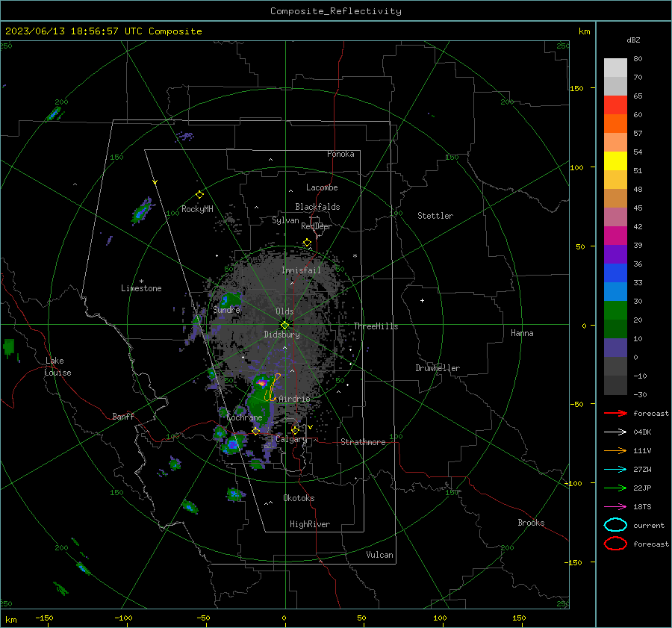
Task: Click the RockyMH label
Action: (x=197, y=209)
